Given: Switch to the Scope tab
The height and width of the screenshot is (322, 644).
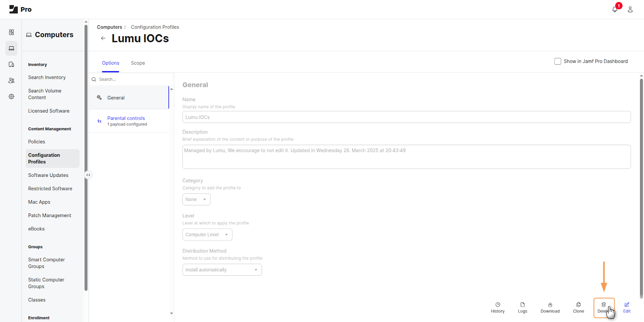Looking at the screenshot, I should click(x=138, y=63).
